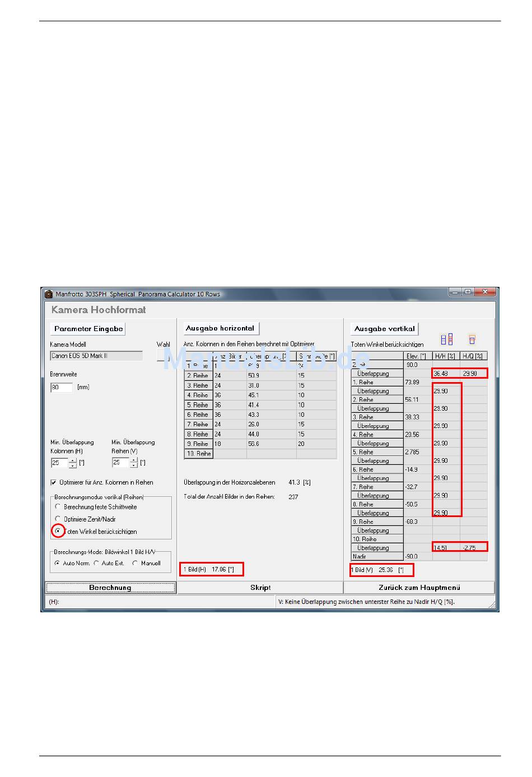Select 3. Reihe header in horizontal table

coord(199,385)
